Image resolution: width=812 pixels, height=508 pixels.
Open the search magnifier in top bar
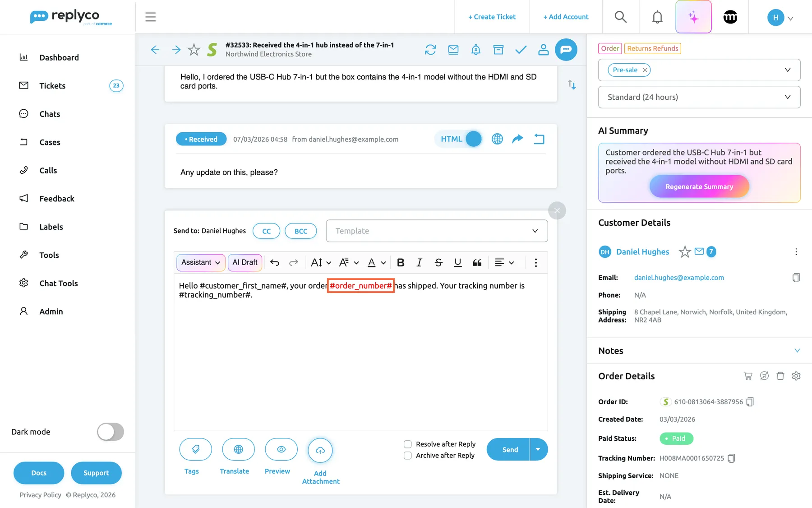[621, 17]
